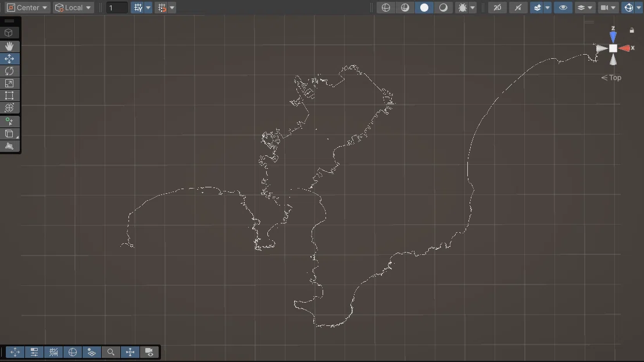Screen dimensions: 644x362
Task: Select the Scale tool
Action: 9,83
